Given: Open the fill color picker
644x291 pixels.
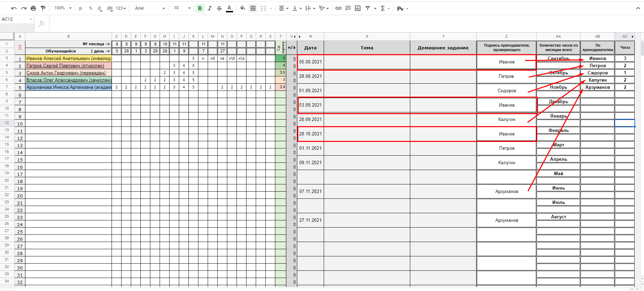Looking at the screenshot, I should click(243, 8).
